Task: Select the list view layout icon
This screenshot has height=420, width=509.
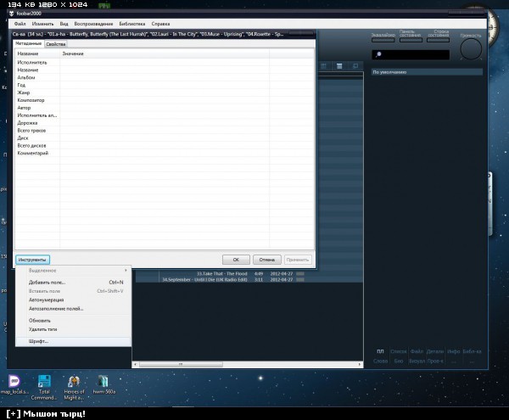Action: (339, 66)
